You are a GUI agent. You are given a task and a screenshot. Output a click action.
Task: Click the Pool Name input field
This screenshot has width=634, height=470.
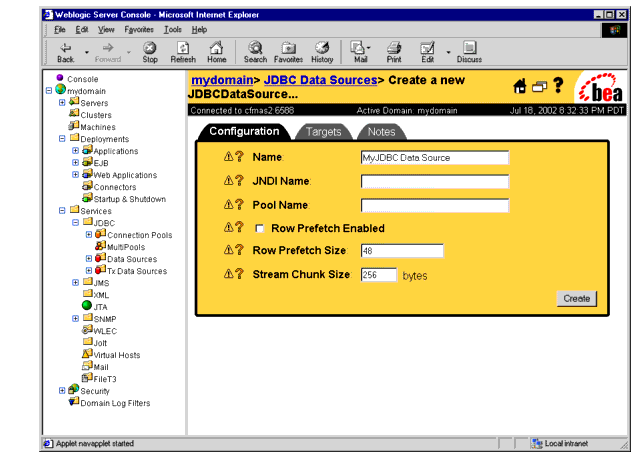coord(435,205)
